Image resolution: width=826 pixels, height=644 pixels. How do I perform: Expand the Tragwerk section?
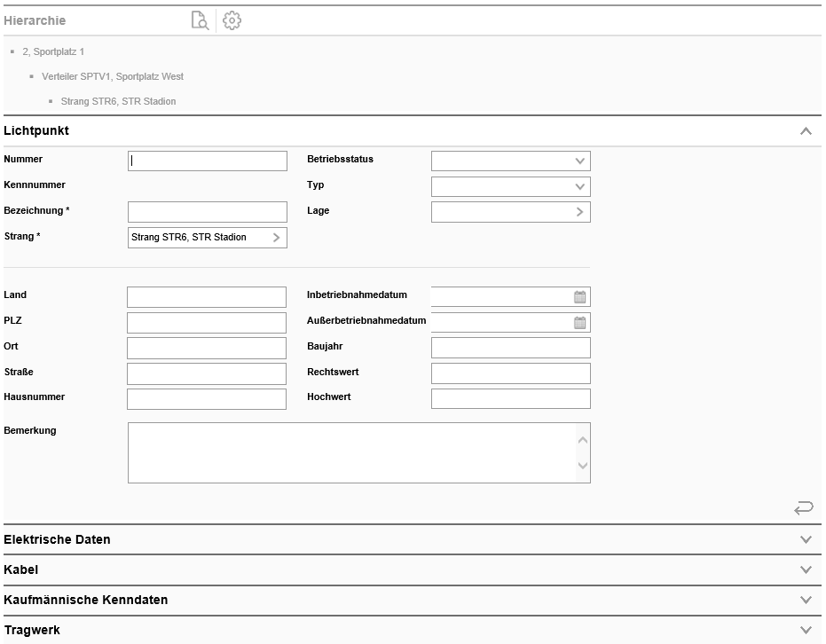click(805, 630)
